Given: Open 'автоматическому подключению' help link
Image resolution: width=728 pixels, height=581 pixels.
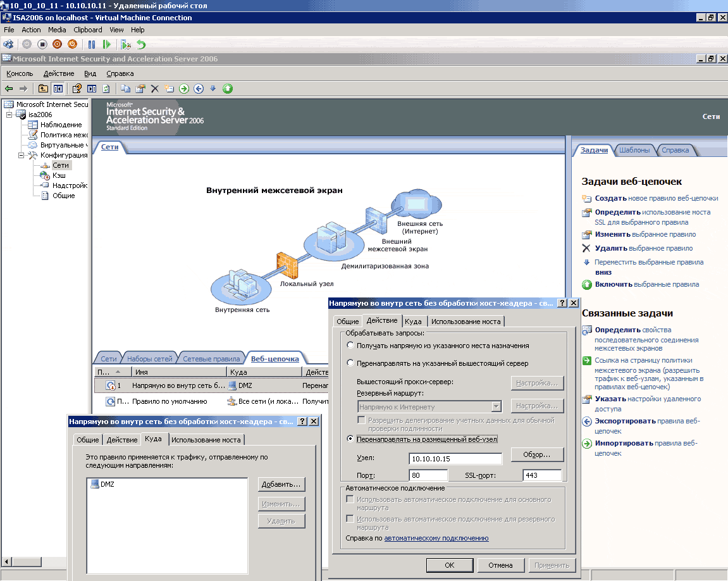Looking at the screenshot, I should (x=436, y=538).
